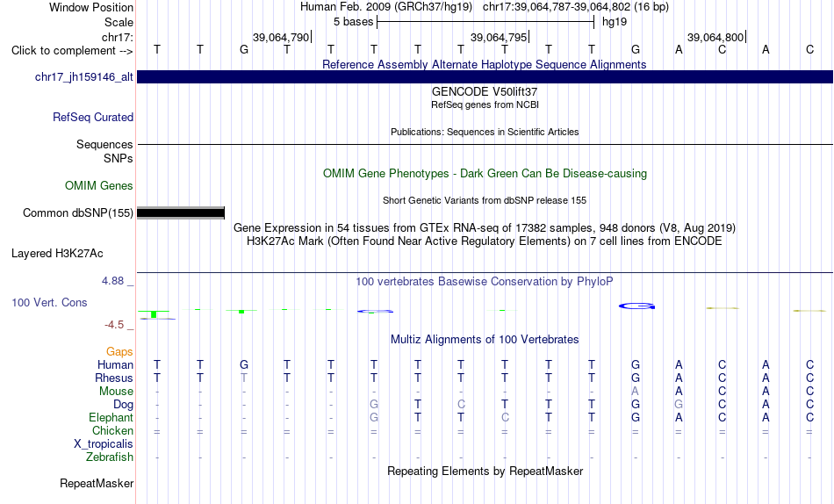Click the OMIM Genes track label
834x504 pixels.
click(x=99, y=186)
